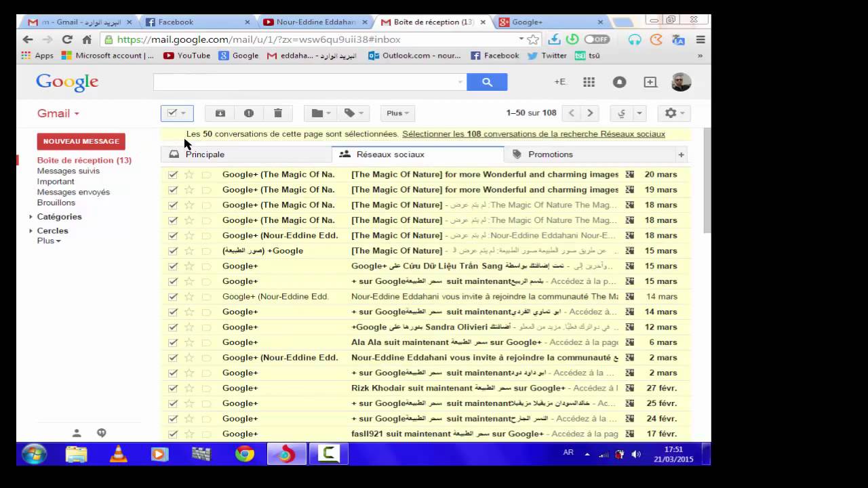This screenshot has height=488, width=868.
Task: Uncheck the Ala Ala email checkbox
Action: click(x=173, y=342)
